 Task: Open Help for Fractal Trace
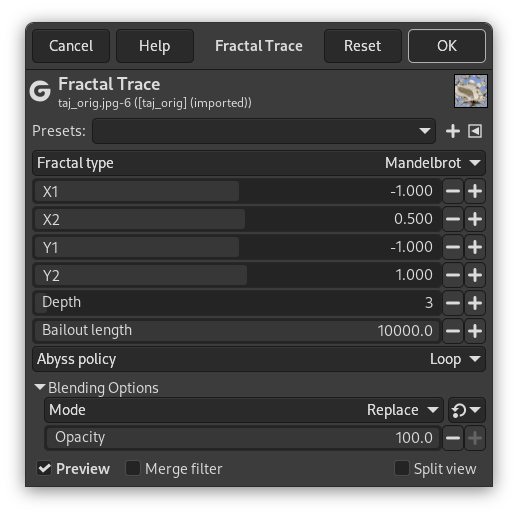(x=155, y=46)
